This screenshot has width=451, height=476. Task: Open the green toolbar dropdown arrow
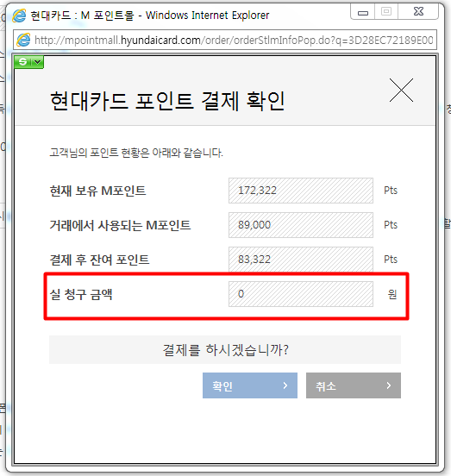pyautogui.click(x=38, y=62)
